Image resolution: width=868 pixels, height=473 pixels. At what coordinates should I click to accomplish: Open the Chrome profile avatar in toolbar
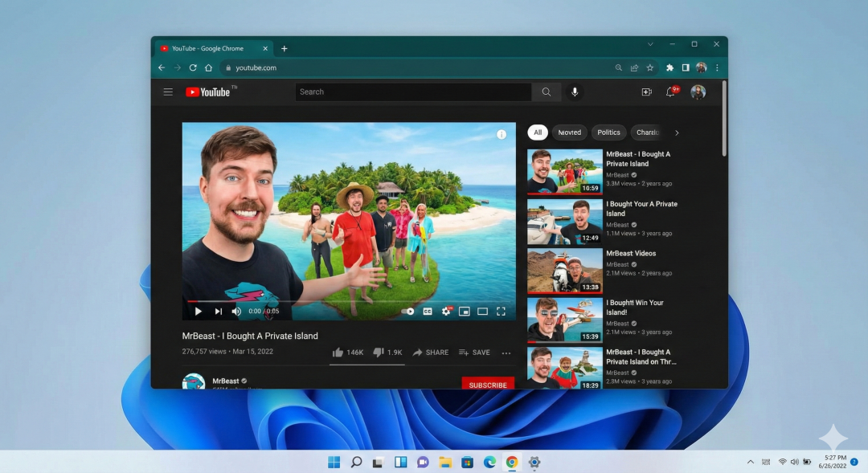click(x=702, y=67)
